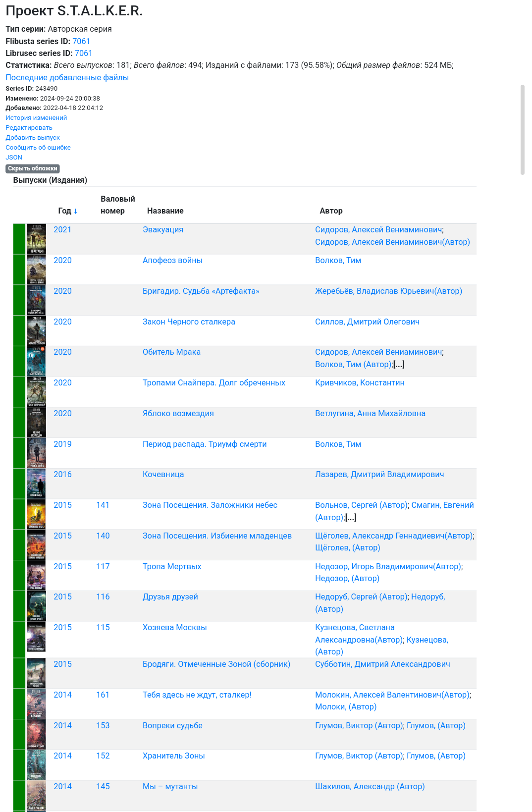Click gross number 145
Image resolution: width=532 pixels, height=812 pixels.
(x=103, y=787)
